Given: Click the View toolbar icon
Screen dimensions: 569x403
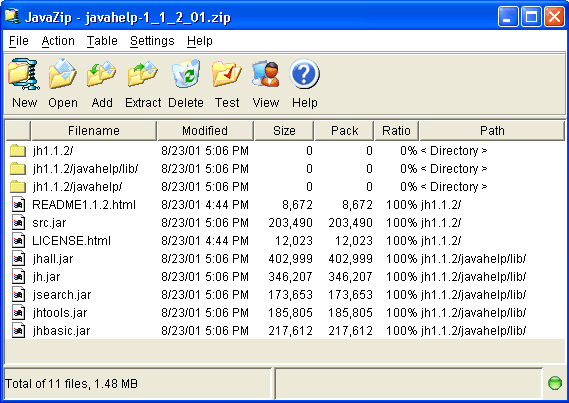Looking at the screenshot, I should 266,74.
